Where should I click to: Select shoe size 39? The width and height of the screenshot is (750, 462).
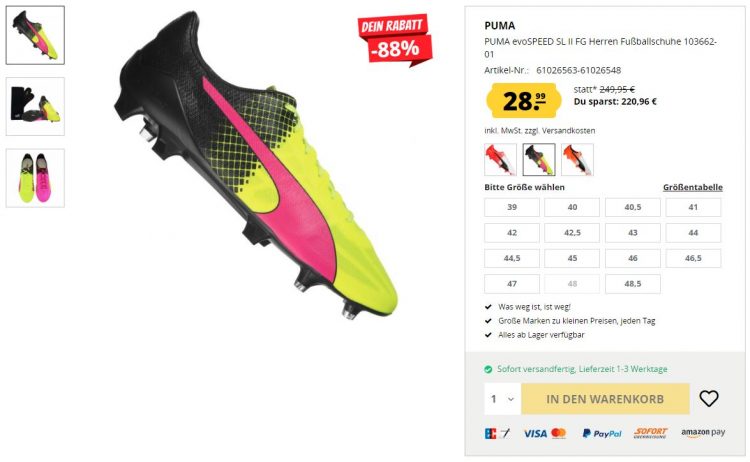click(x=512, y=207)
